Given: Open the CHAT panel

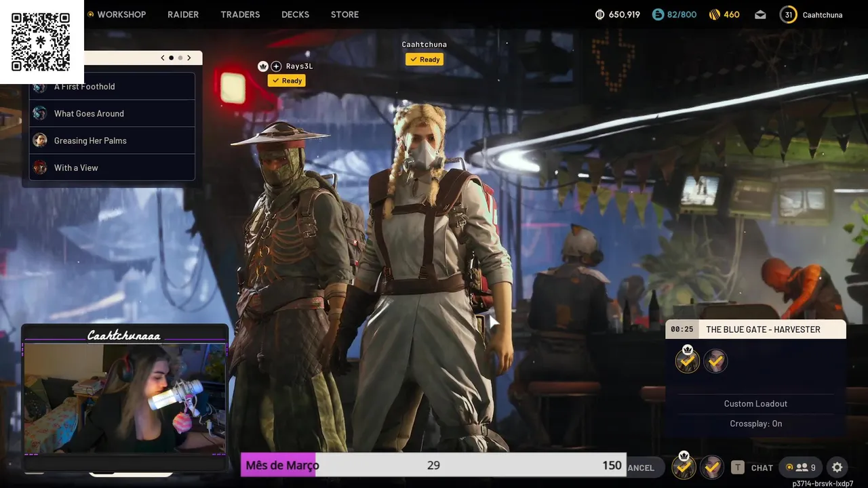Looking at the screenshot, I should 762,468.
